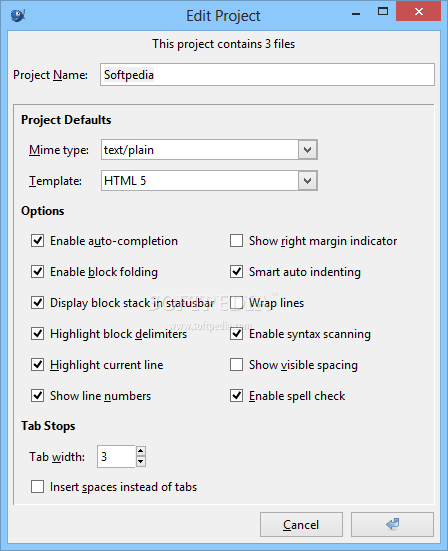Select the HTML 5 template combo box

209,181
